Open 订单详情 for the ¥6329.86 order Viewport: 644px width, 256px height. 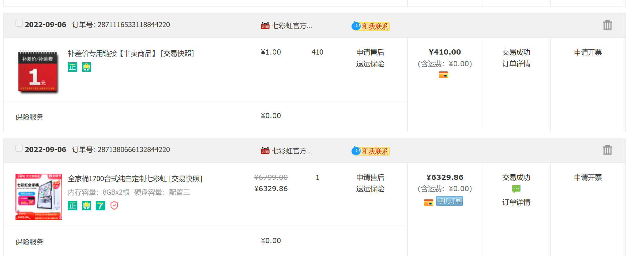click(516, 202)
